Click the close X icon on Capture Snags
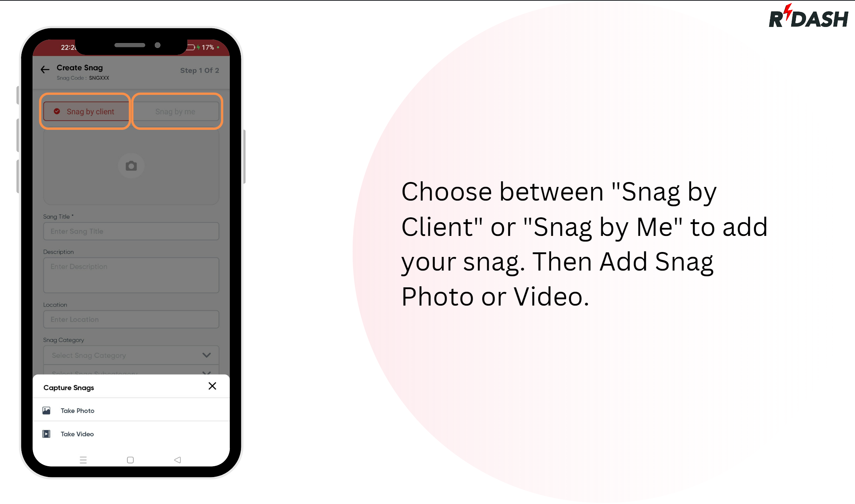 pyautogui.click(x=212, y=386)
